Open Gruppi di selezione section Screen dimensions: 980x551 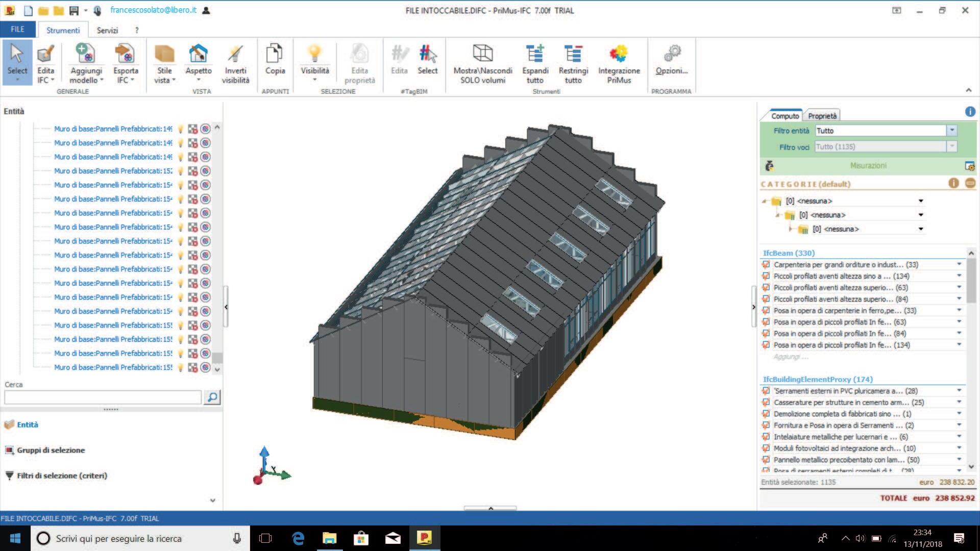coord(51,450)
